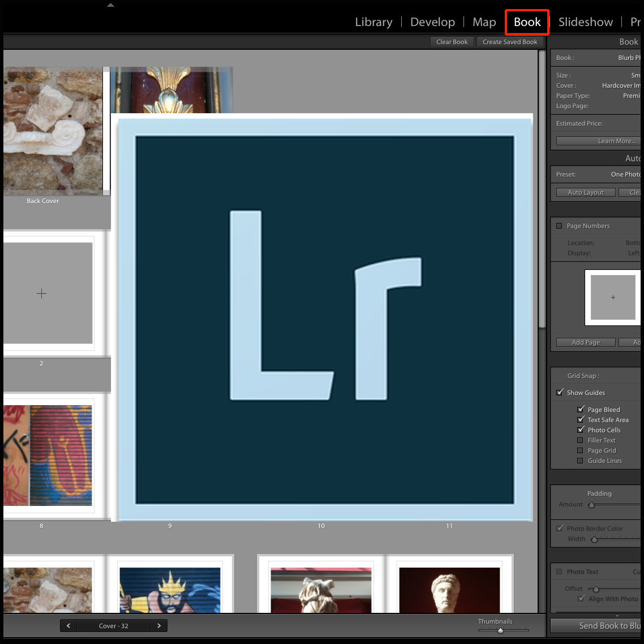Open the Preset dropdown in Auto Layout

tap(625, 174)
